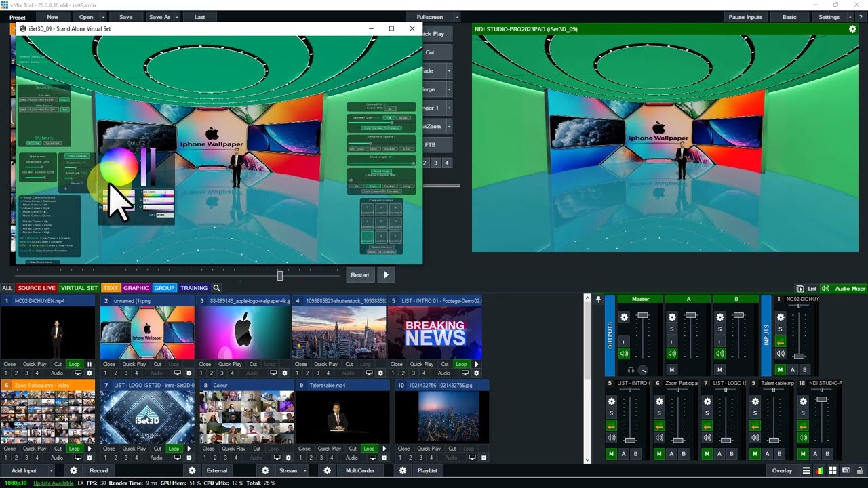
Task: Select the GROUP category tab
Action: click(163, 288)
